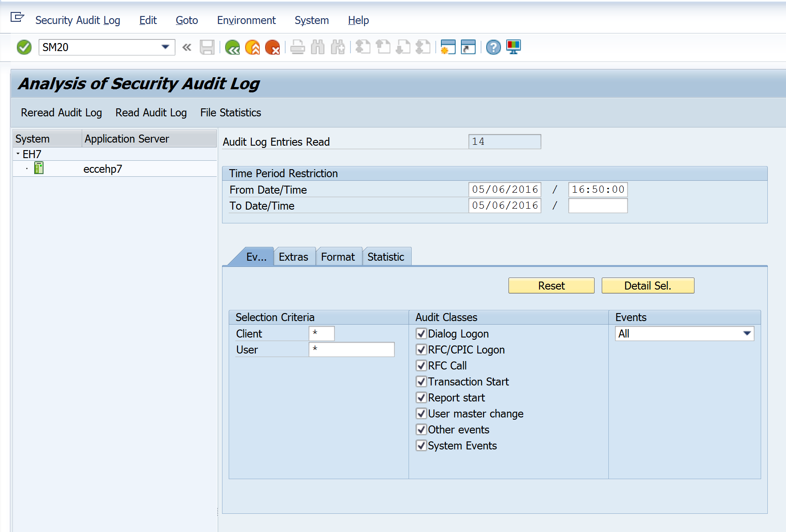
Task: Click the Find binoculars icon
Action: click(x=318, y=47)
